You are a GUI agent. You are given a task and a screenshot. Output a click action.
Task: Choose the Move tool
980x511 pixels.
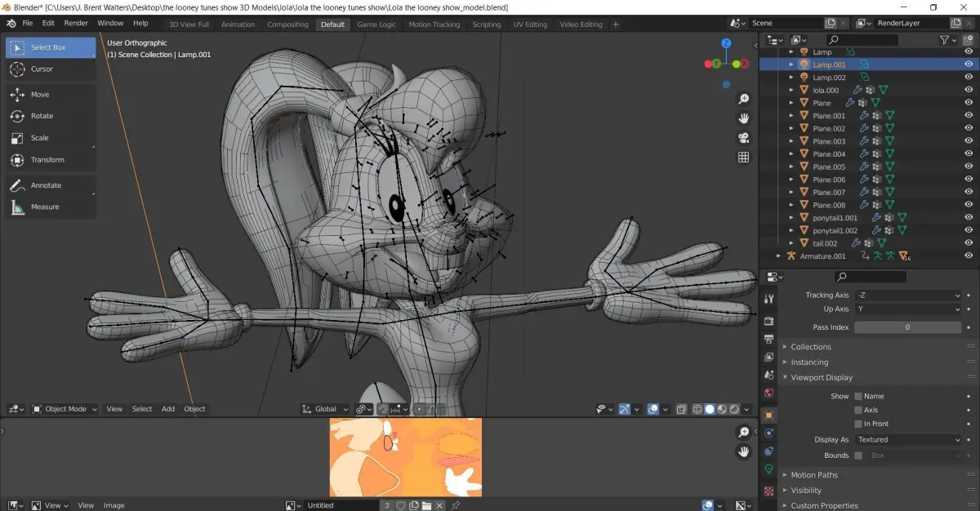(x=51, y=95)
